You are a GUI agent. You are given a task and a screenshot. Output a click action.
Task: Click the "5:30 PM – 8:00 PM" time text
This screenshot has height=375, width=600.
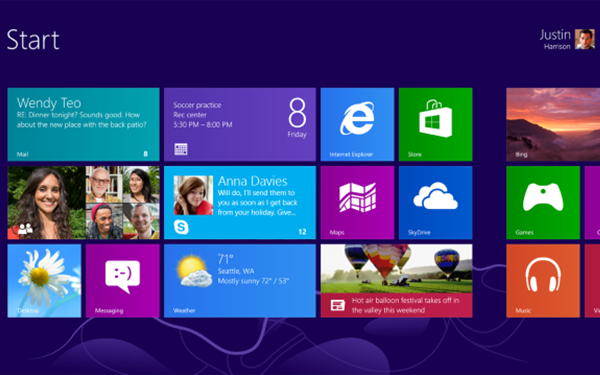(203, 124)
